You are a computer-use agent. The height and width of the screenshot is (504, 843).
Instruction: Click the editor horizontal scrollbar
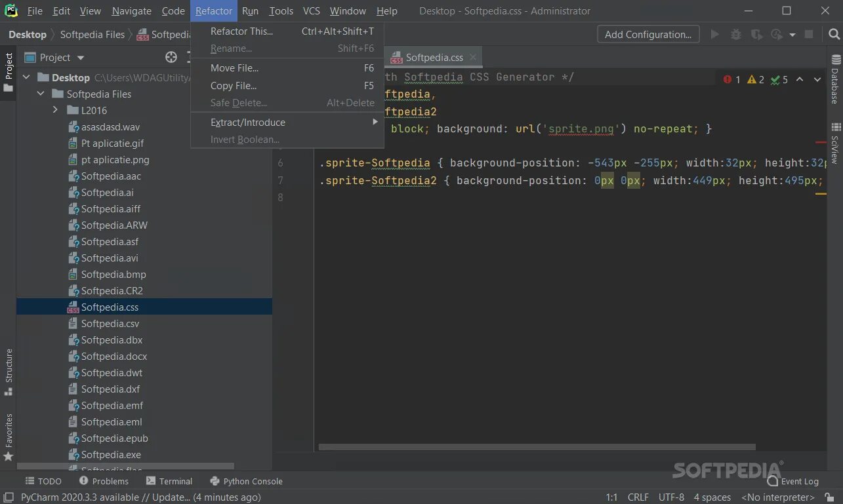pos(537,447)
